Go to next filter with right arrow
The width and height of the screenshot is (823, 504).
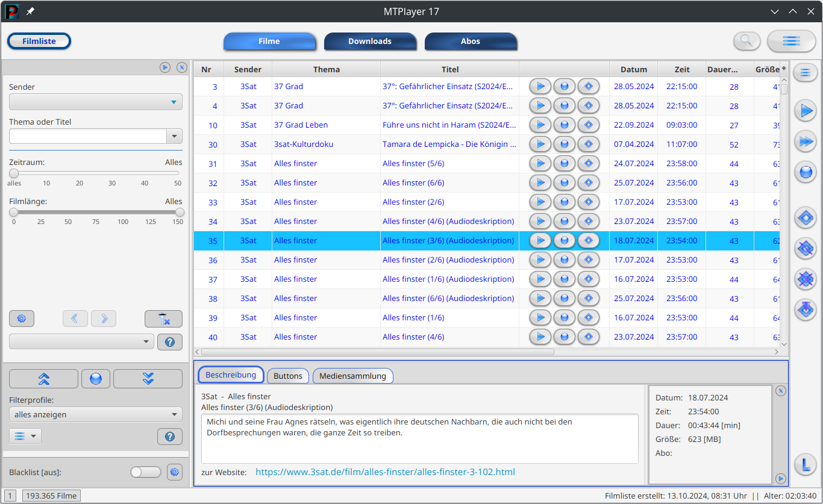(x=104, y=319)
